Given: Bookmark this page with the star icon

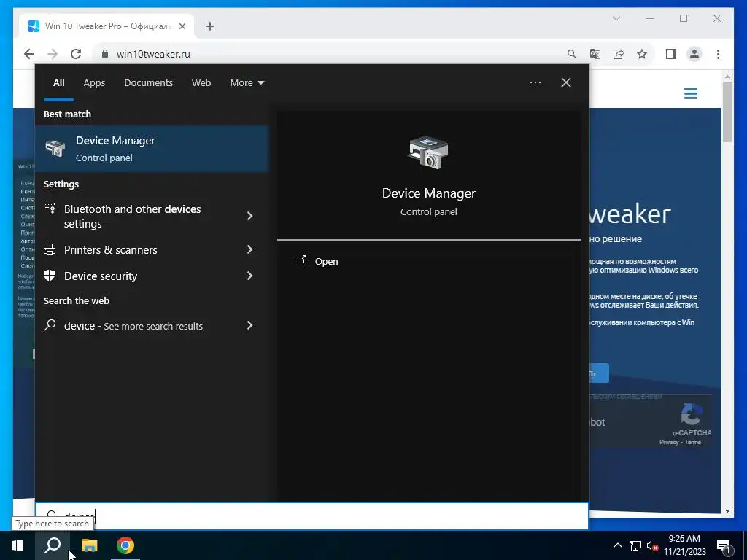Looking at the screenshot, I should [x=642, y=54].
